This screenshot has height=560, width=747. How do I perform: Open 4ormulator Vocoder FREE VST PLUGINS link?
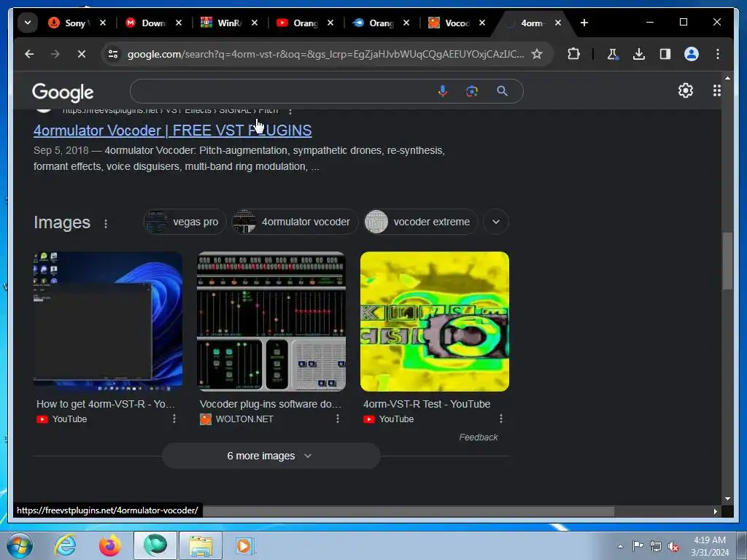(x=172, y=131)
